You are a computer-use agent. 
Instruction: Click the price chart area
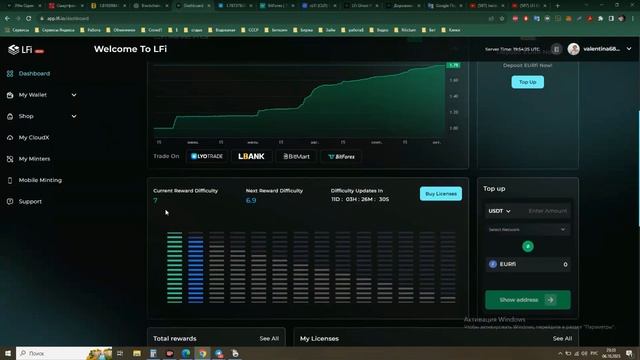300,102
